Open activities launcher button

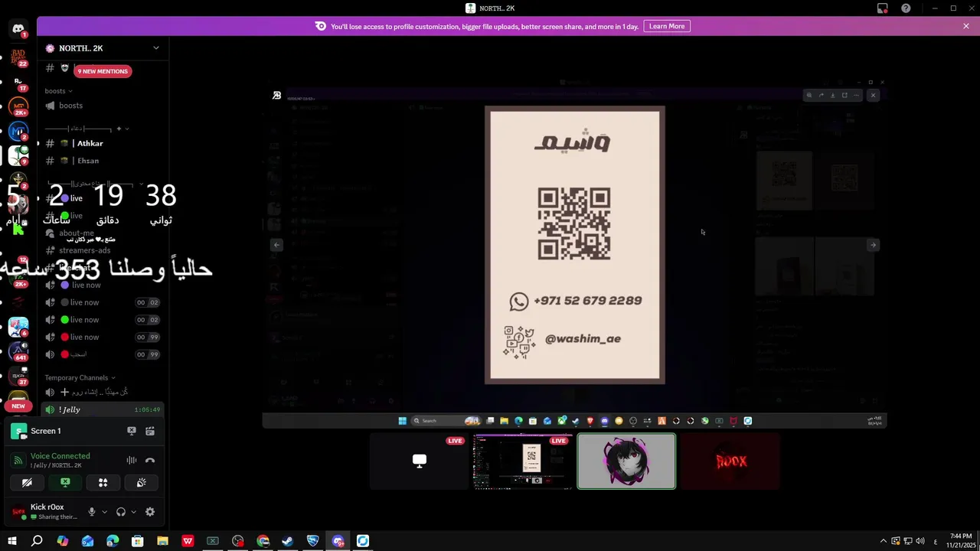tap(103, 482)
